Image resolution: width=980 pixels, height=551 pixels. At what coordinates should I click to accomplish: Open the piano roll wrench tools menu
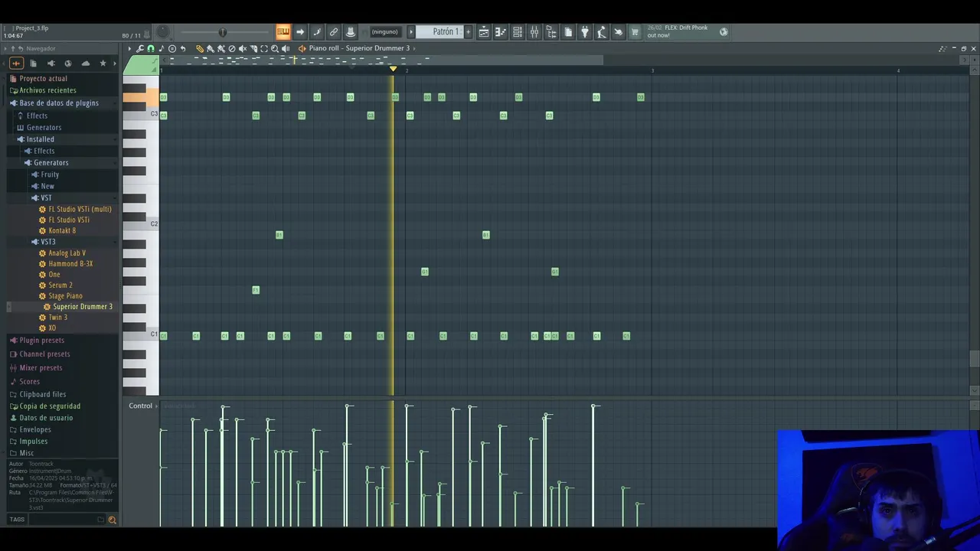140,48
